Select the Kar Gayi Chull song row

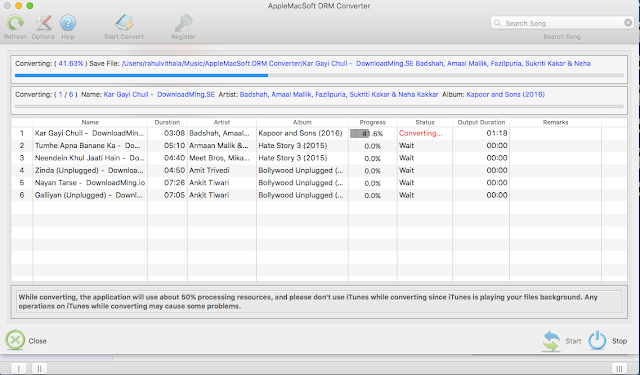click(x=319, y=133)
